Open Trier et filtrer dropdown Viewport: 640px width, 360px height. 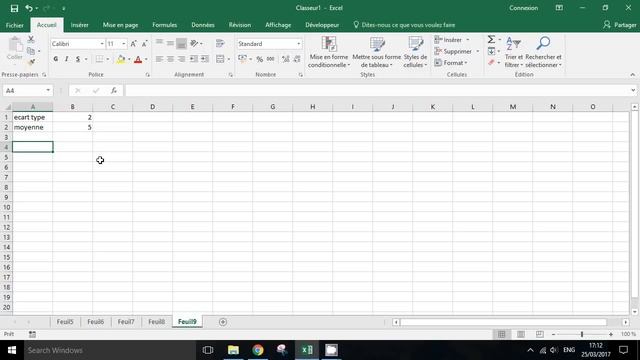tap(513, 52)
